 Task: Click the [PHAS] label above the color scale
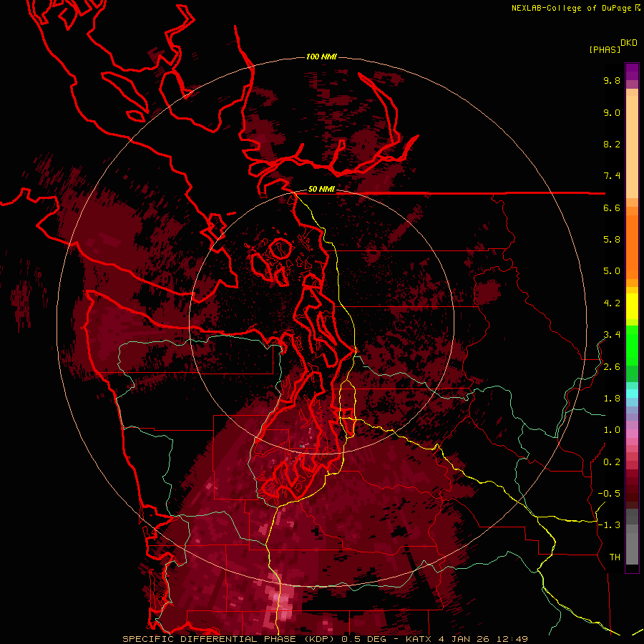pos(605,49)
